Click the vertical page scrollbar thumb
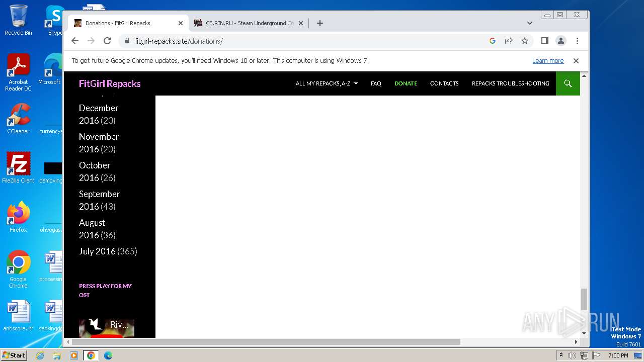 tap(584, 300)
